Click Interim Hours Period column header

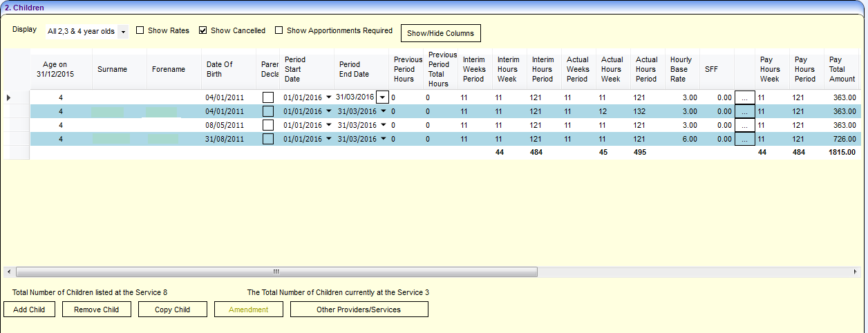(543, 69)
